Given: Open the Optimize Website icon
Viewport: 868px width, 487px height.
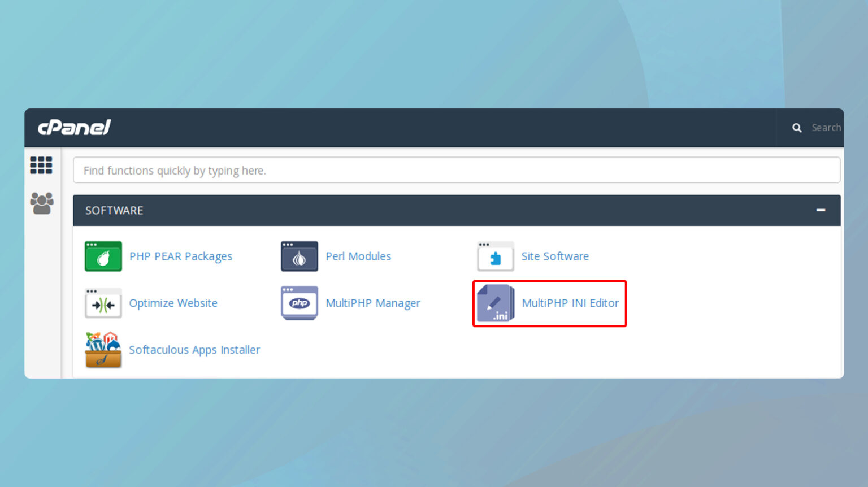Looking at the screenshot, I should click(x=103, y=303).
